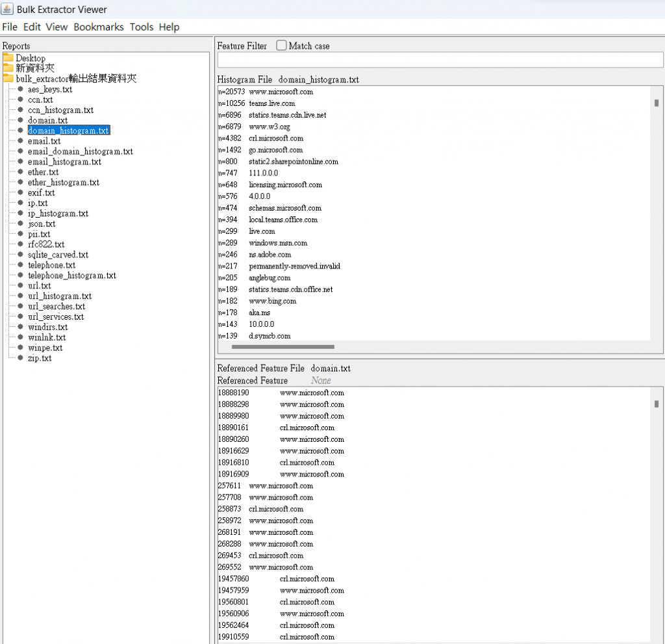Select ether_histogram.txt report
Viewport: 665px width, 644px height.
tap(64, 183)
